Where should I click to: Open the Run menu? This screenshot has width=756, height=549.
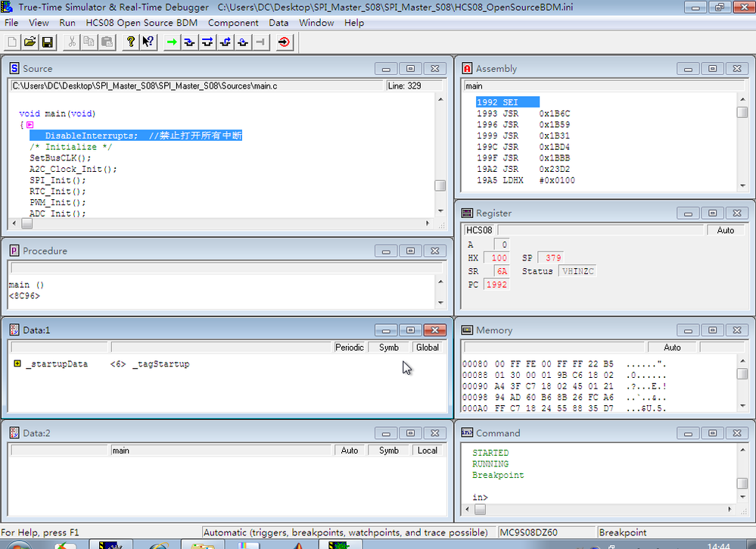67,23
